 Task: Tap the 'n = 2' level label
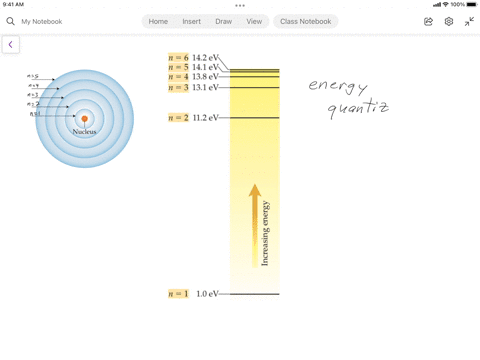point(178,118)
